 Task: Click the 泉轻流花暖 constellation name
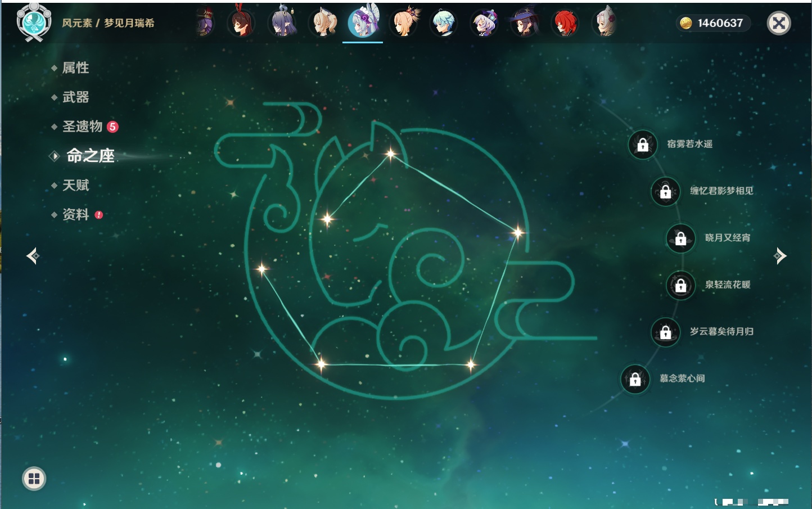tap(728, 285)
